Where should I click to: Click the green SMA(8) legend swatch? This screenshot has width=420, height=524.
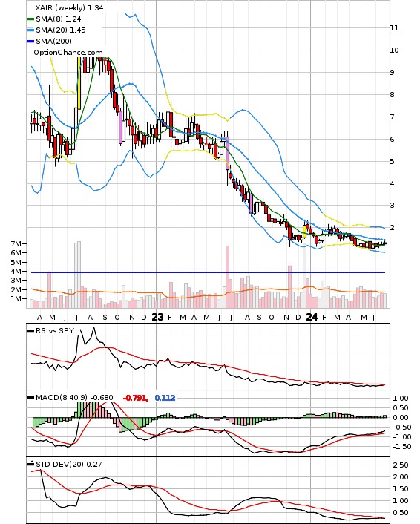[30, 19]
